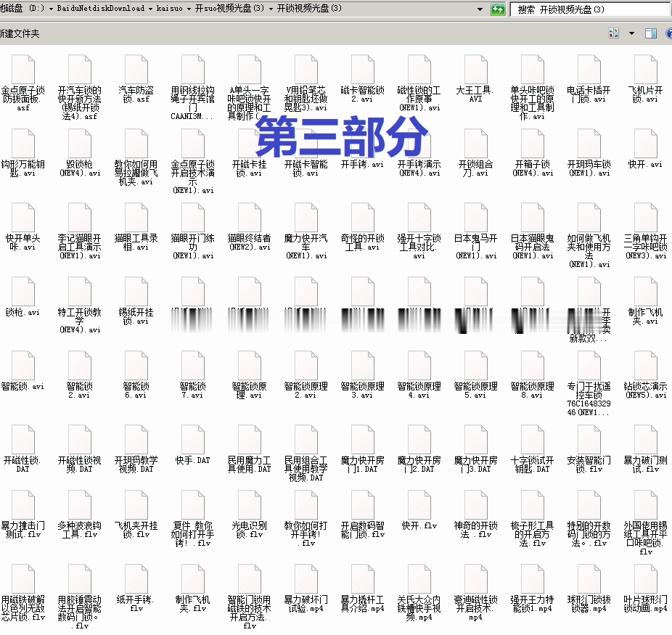Open the address bar history dropdown
The width and height of the screenshot is (672, 635).
[x=480, y=9]
